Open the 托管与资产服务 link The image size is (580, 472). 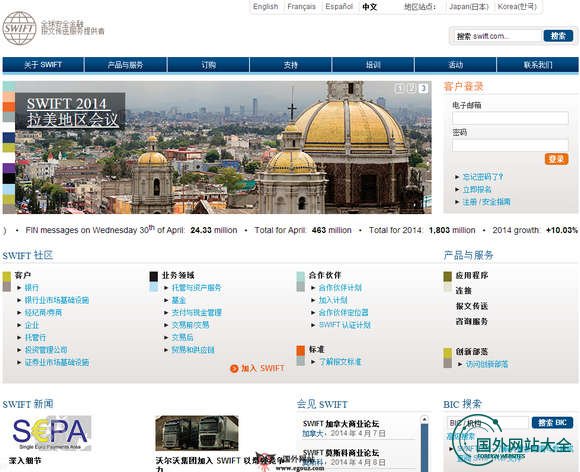click(196, 287)
